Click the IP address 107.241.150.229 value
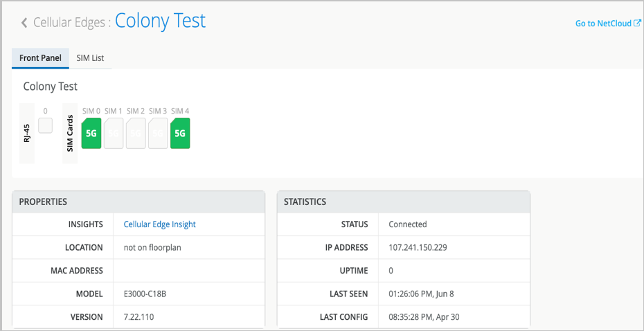 click(418, 247)
